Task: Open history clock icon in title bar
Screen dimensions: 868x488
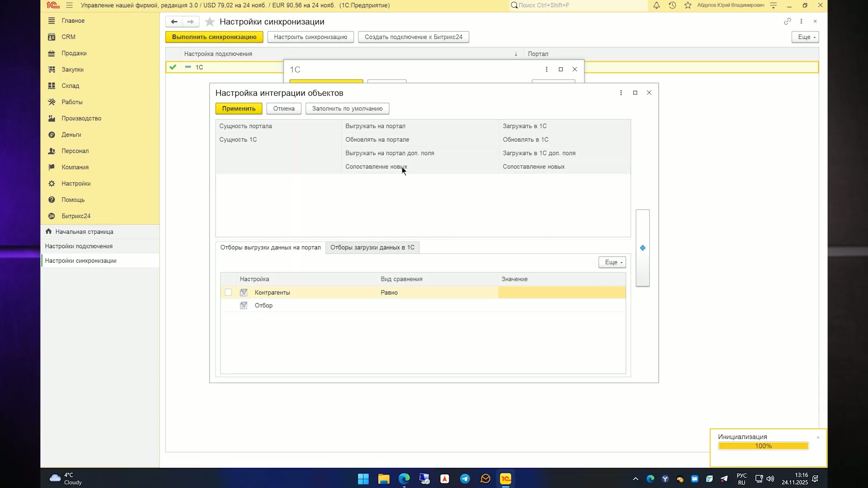Action: (672, 5)
